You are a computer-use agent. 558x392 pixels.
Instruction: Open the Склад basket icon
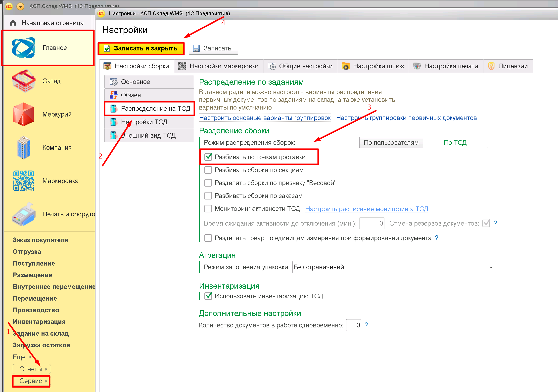(x=24, y=81)
